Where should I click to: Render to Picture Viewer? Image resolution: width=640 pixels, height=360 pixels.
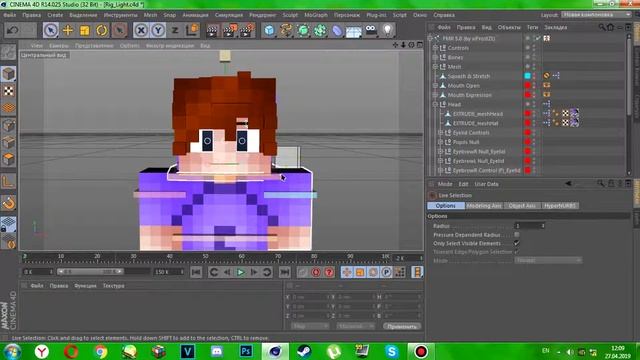(x=230, y=30)
